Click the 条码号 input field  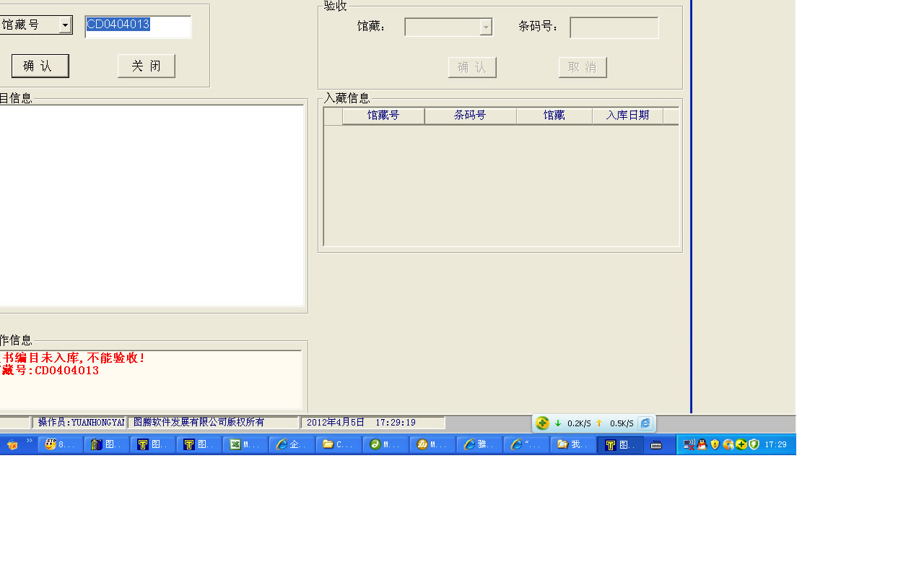(614, 27)
